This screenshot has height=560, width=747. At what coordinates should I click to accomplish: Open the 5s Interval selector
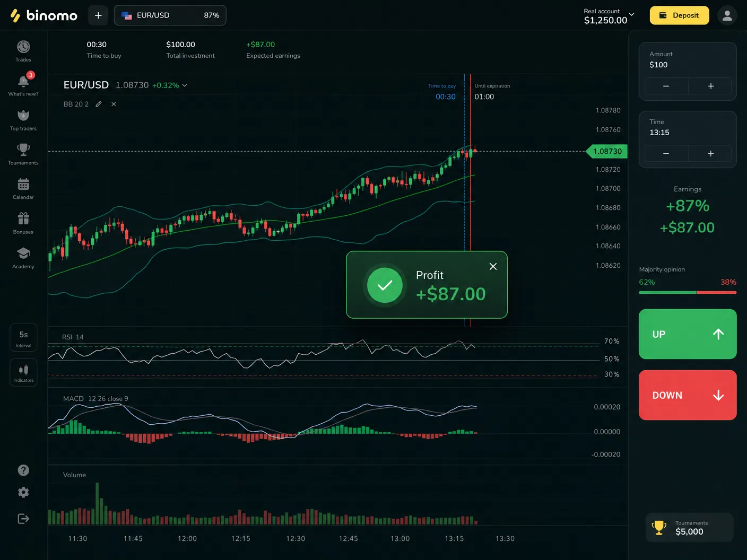(x=23, y=337)
